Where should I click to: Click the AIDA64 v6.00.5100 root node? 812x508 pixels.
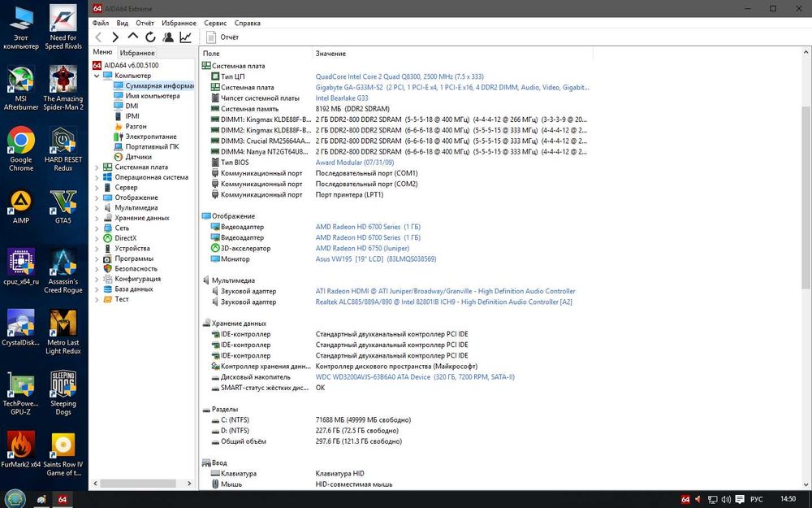click(126, 65)
